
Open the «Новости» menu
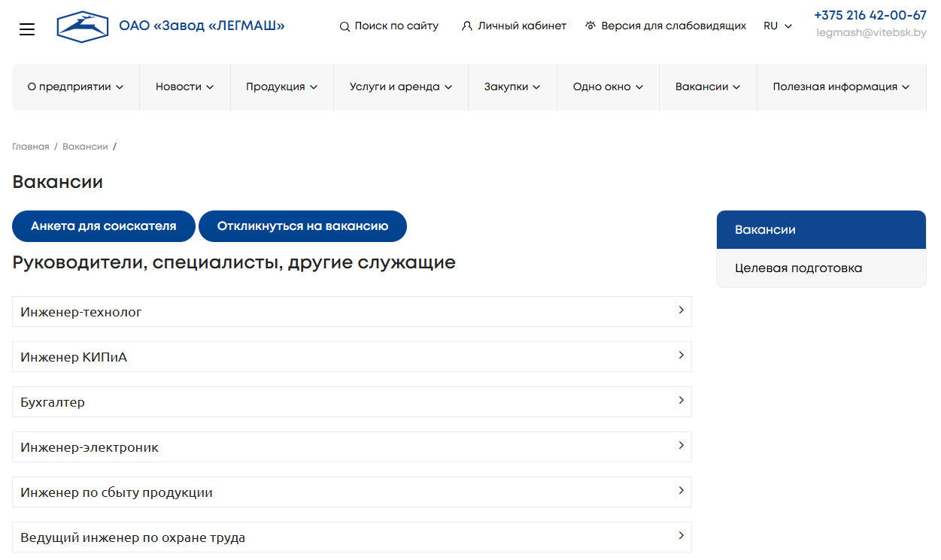(184, 86)
